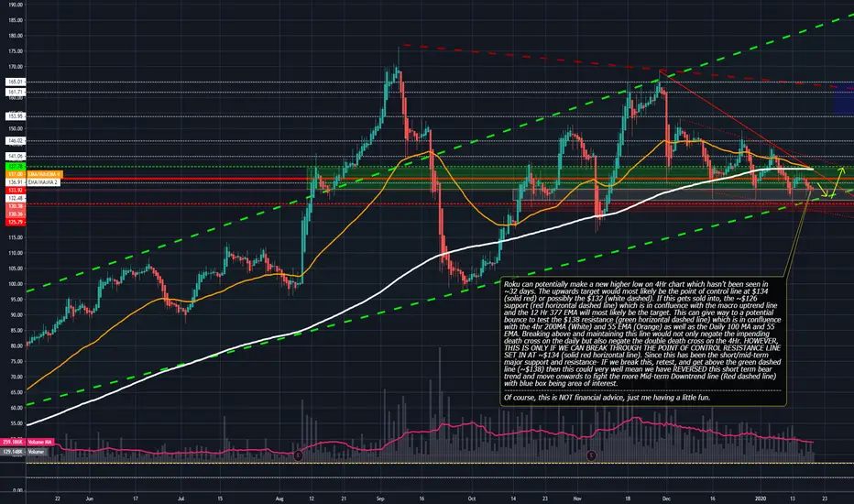The height and width of the screenshot is (504, 854).
Task: Click the 2020 label on time axis
Action: tap(761, 498)
